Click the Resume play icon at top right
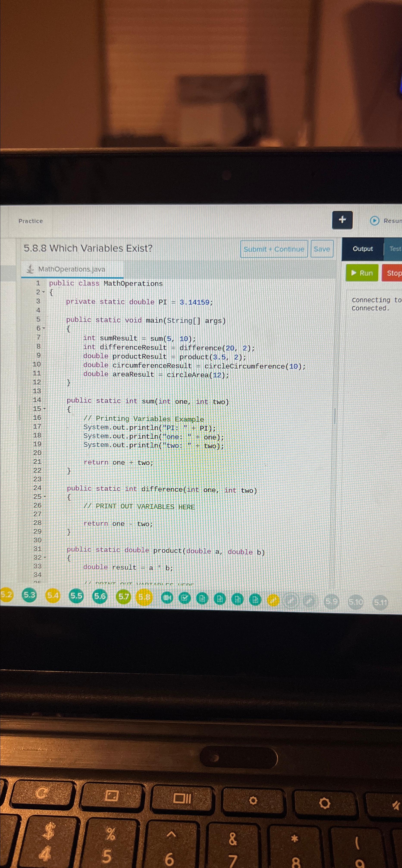 tap(374, 221)
